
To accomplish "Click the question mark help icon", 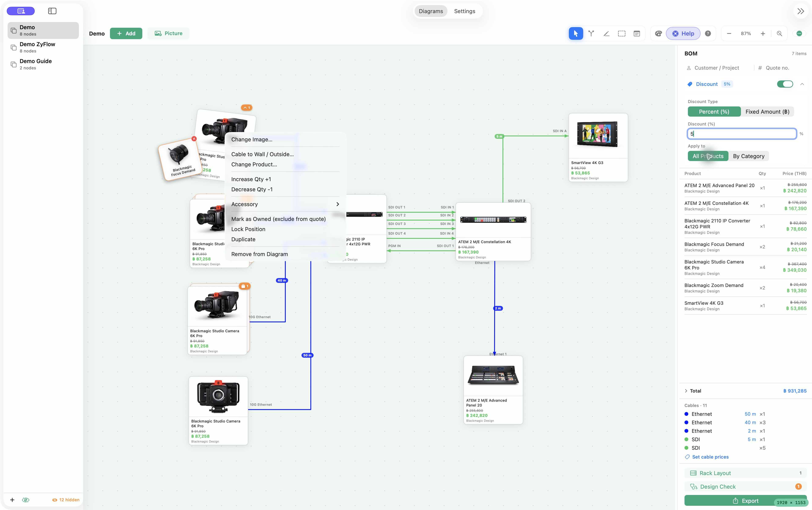I will coord(708,33).
